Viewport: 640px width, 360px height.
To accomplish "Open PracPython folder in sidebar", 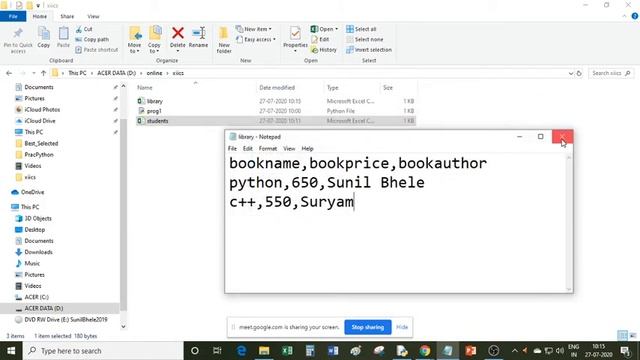I will point(39,155).
